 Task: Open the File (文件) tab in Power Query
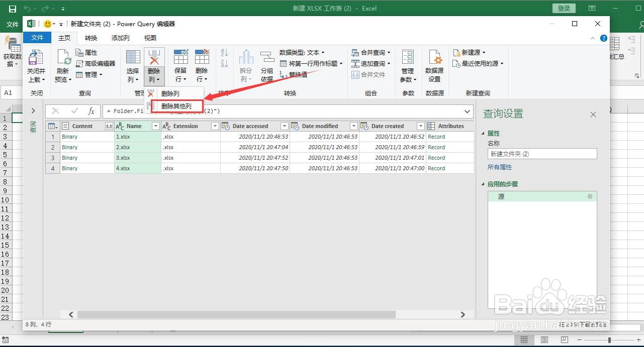tap(37, 38)
